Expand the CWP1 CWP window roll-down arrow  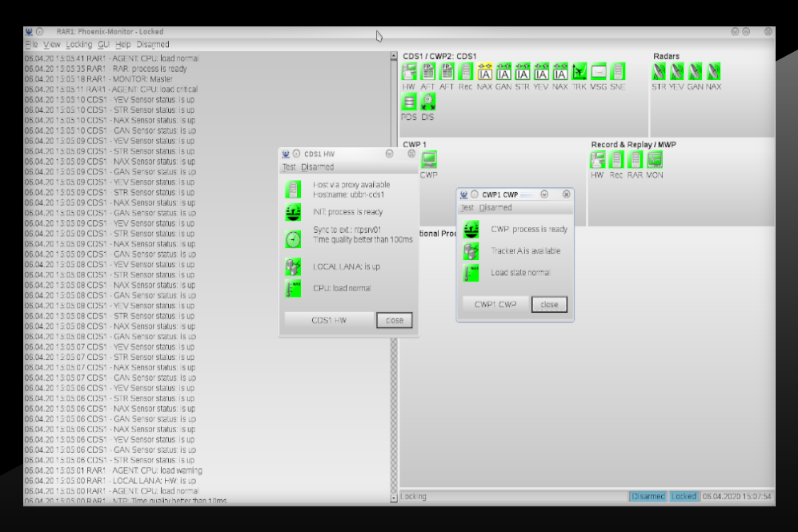click(x=544, y=194)
